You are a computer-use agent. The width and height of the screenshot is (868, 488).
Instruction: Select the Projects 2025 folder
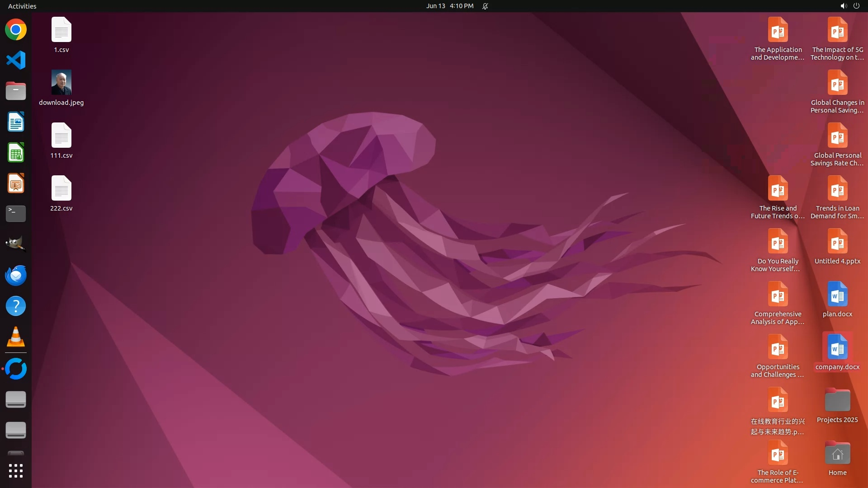(837, 401)
